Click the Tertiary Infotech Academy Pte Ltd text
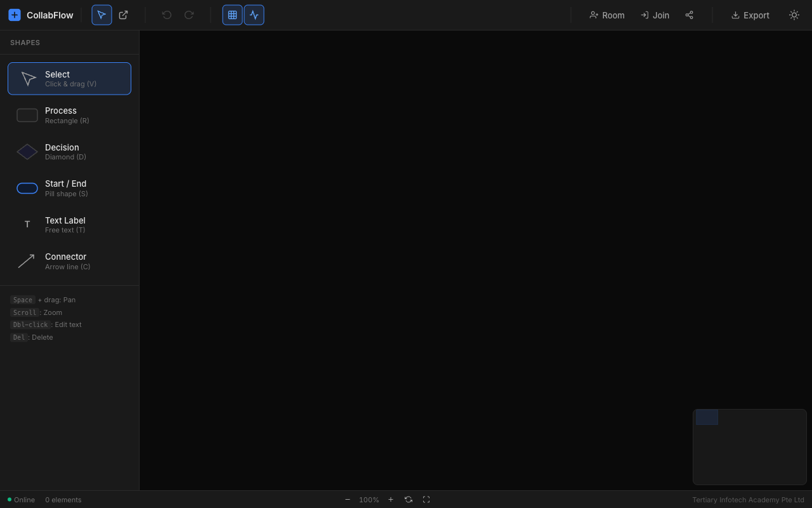812x508 pixels. [x=748, y=500]
